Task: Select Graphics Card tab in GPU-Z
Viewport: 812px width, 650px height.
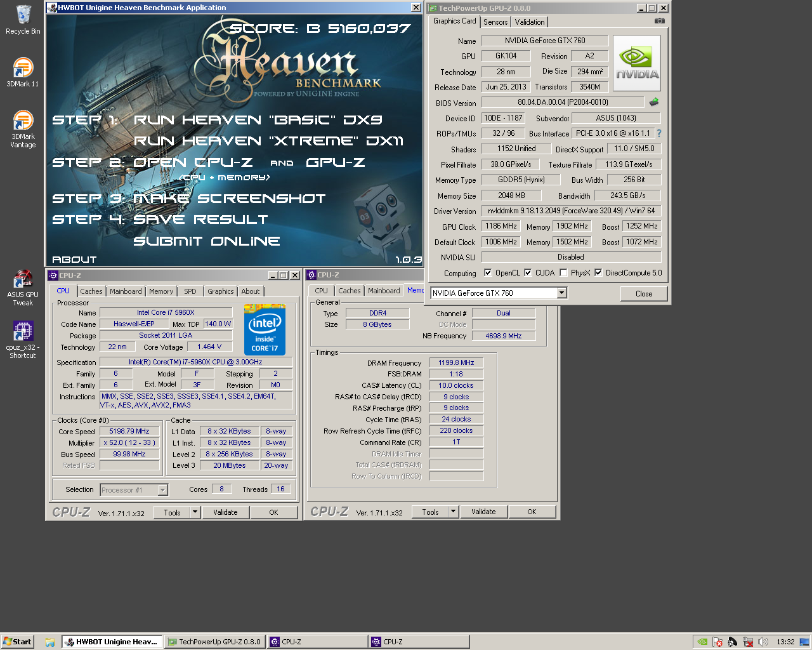Action: tap(454, 21)
